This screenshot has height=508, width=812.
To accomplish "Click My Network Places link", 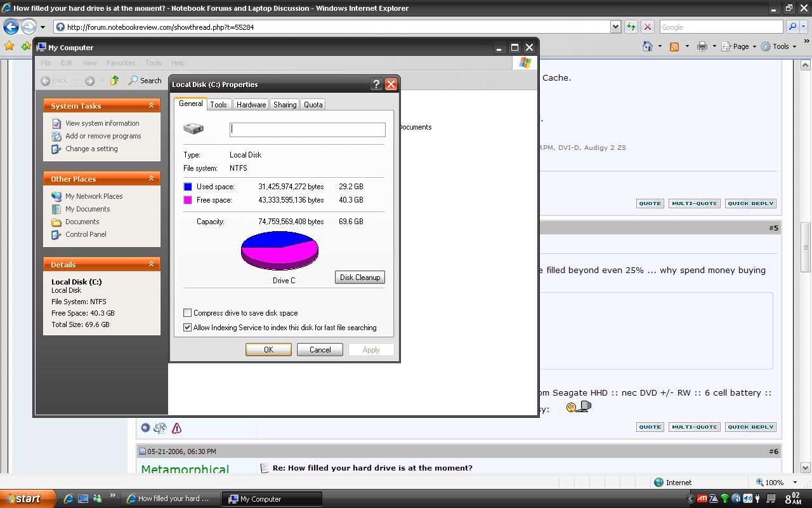I will [94, 196].
